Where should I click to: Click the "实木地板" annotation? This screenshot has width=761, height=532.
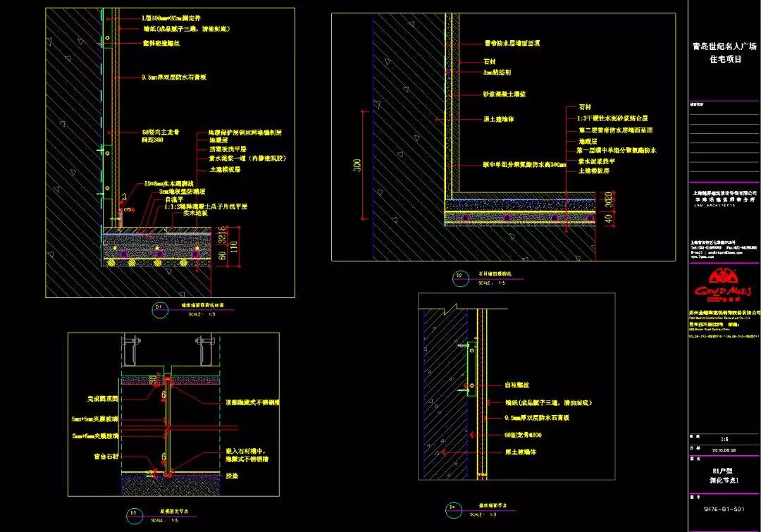[196, 213]
